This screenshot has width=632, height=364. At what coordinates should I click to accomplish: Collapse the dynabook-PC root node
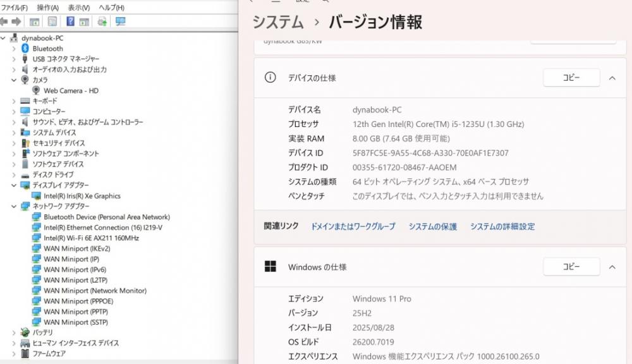point(3,38)
